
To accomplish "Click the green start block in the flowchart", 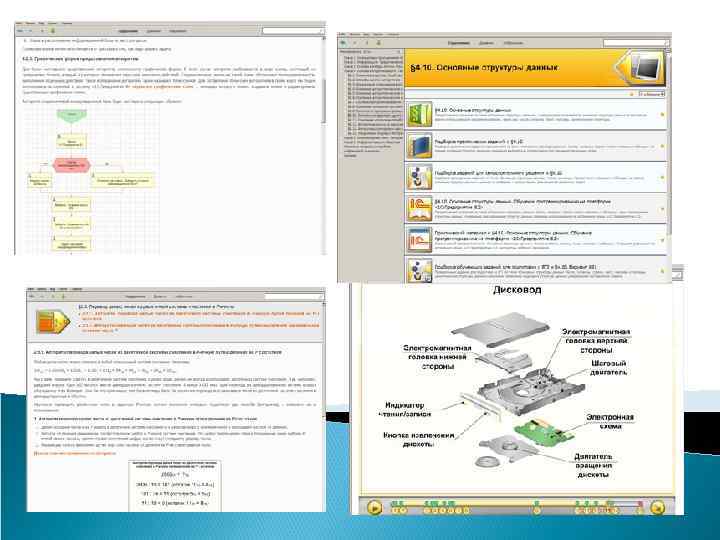I will coord(72,114).
